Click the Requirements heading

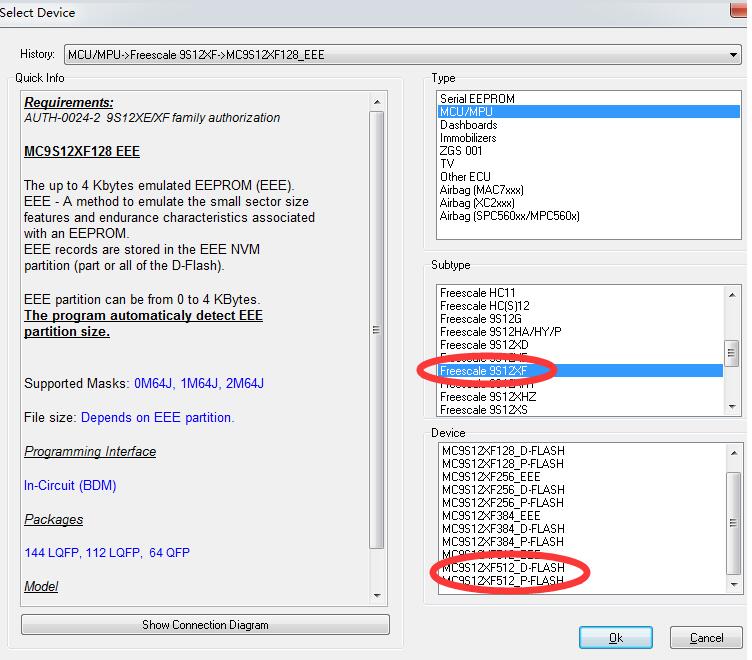tap(69, 102)
